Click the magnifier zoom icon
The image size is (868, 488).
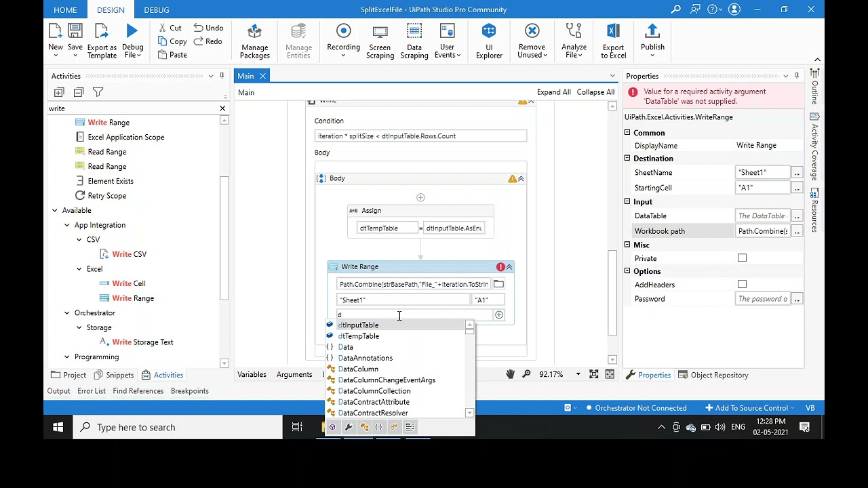(526, 374)
